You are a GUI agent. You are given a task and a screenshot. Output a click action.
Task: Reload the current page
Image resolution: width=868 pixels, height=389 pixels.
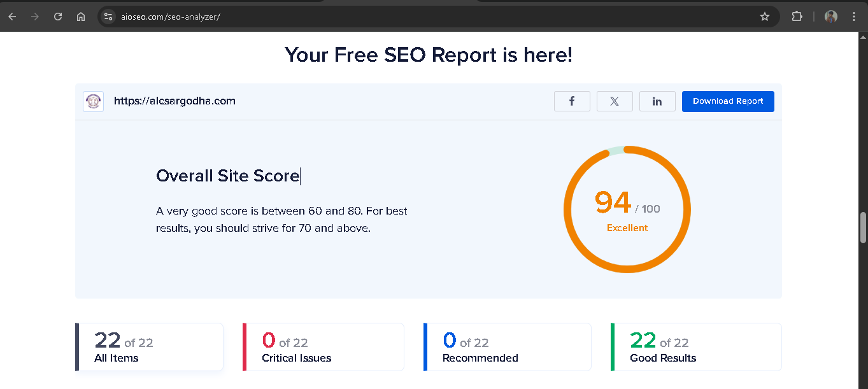(58, 17)
